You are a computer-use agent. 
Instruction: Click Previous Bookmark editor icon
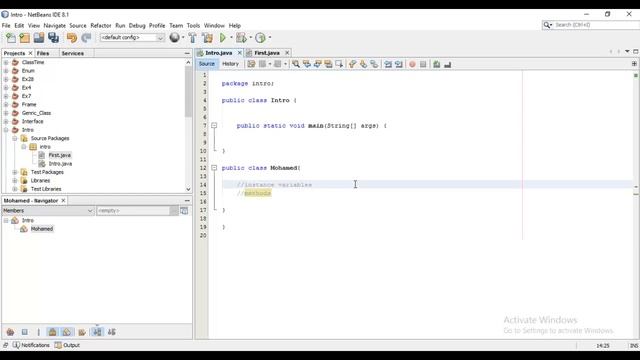point(353,64)
